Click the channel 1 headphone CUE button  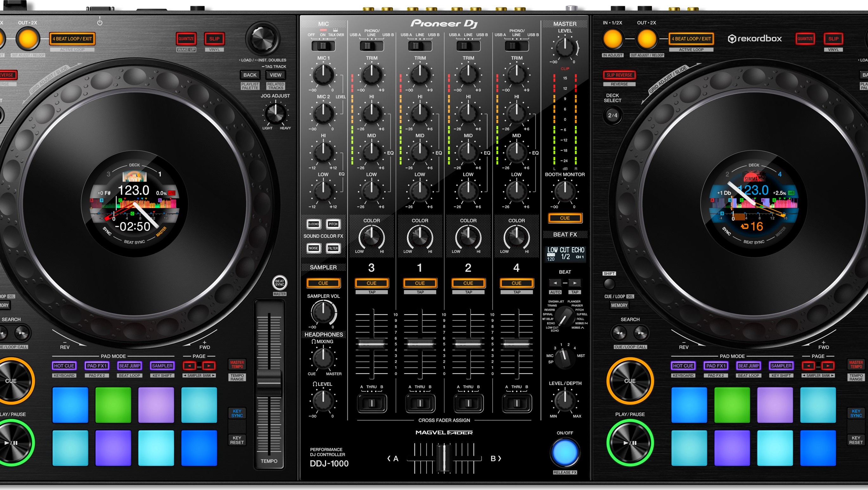pos(420,283)
